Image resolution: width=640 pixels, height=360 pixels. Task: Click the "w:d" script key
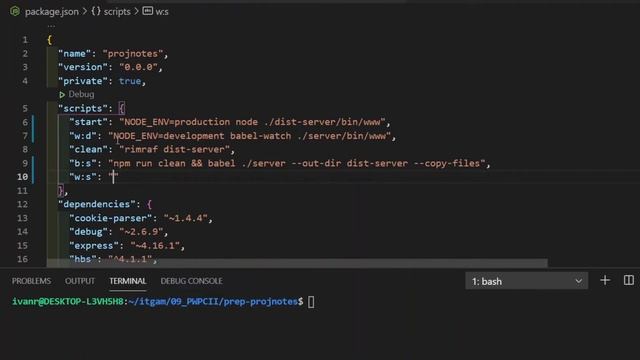coord(83,136)
